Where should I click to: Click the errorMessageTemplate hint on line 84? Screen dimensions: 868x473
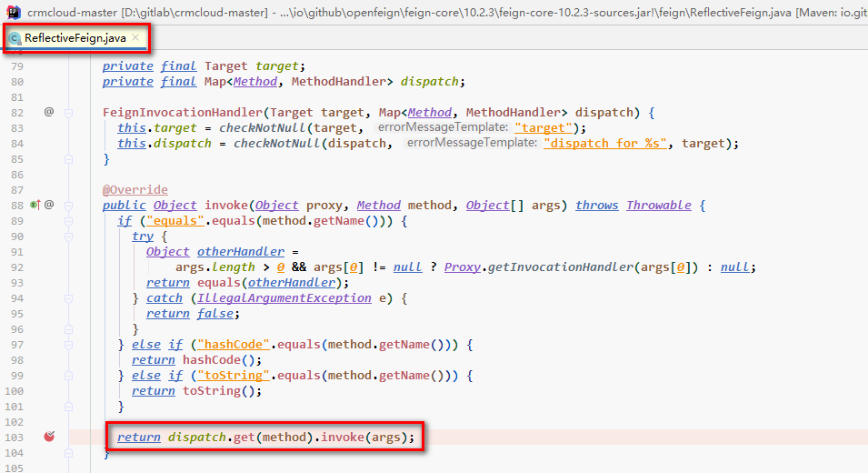(x=472, y=143)
